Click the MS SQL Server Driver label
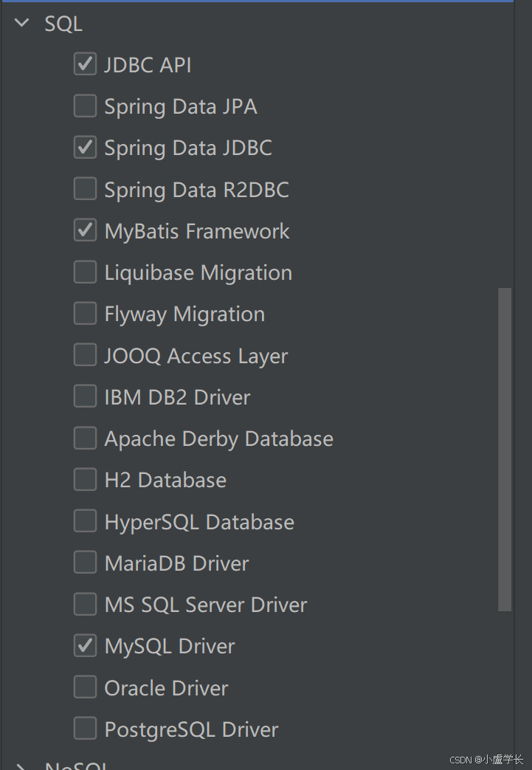The height and width of the screenshot is (770, 532). click(206, 605)
